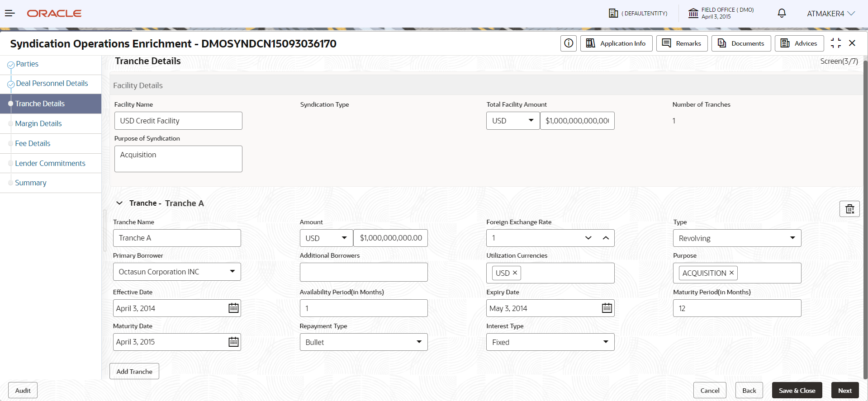Open the notifications bell
This screenshot has width=868, height=401.
782,14
